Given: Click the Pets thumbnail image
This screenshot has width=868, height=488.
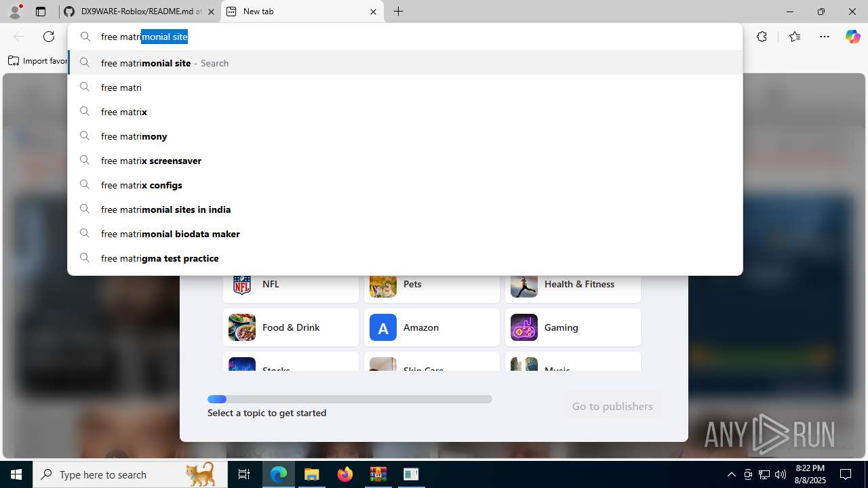Looking at the screenshot, I should [x=383, y=287].
